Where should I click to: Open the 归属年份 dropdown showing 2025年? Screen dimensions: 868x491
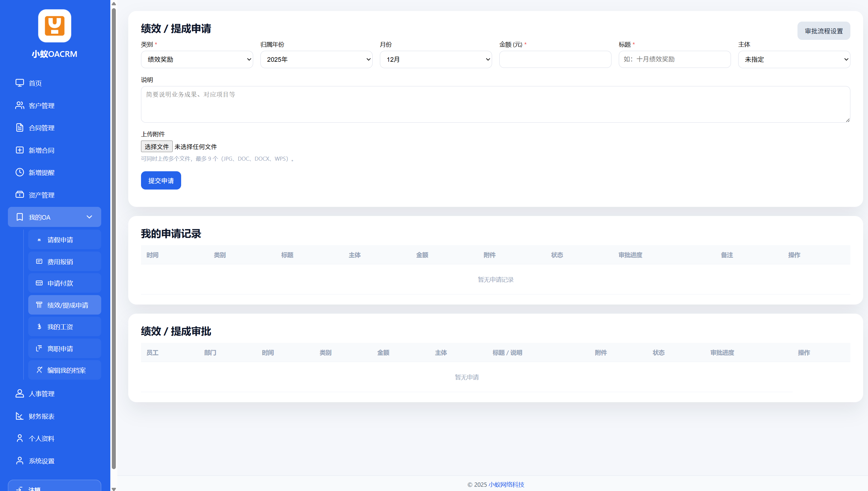pyautogui.click(x=316, y=59)
